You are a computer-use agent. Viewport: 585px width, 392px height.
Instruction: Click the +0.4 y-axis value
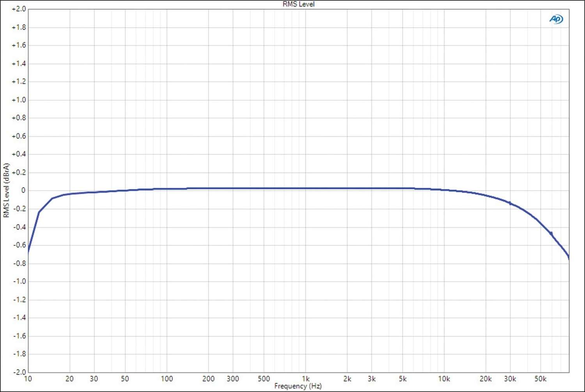[19, 154]
